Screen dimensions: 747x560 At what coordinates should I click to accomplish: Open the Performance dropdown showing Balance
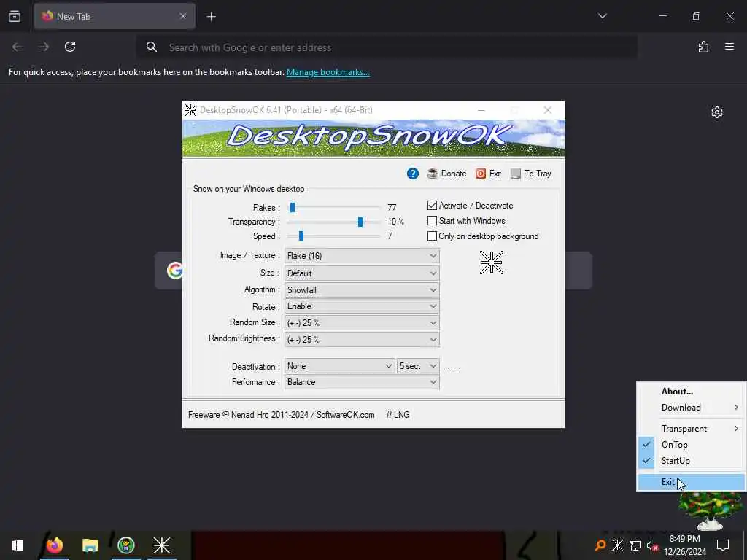click(362, 382)
